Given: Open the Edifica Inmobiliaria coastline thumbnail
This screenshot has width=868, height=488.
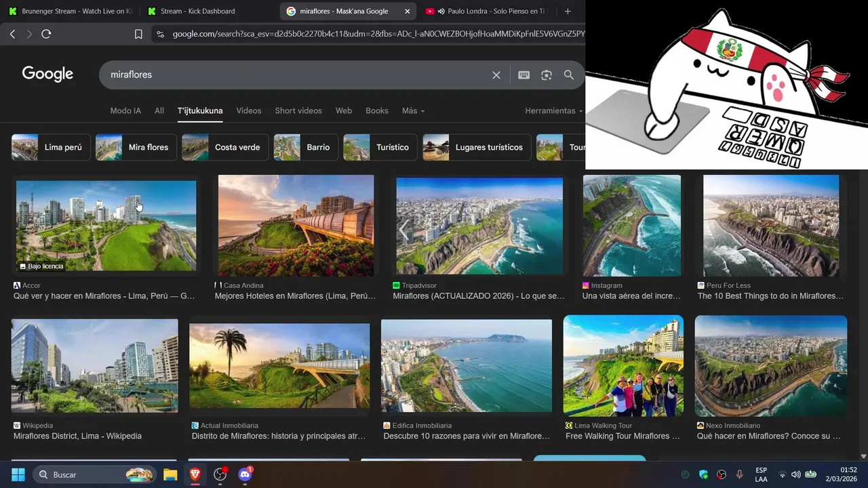Looking at the screenshot, I should [467, 366].
